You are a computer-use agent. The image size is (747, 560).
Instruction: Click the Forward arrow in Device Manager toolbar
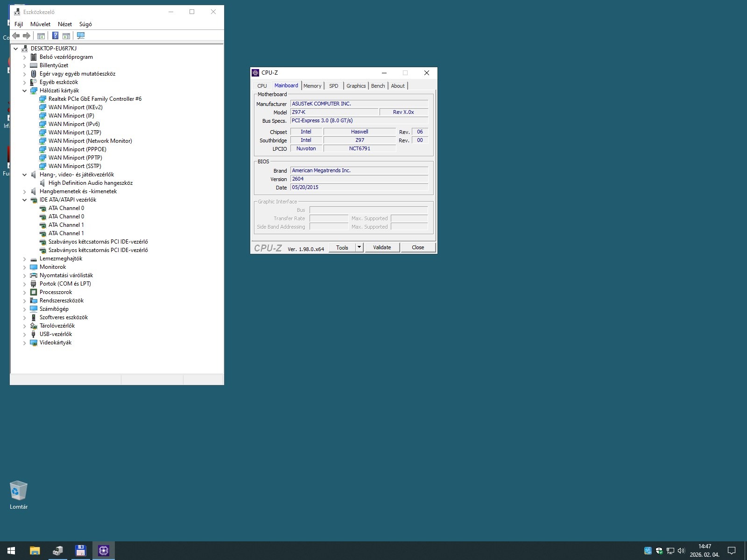27,35
